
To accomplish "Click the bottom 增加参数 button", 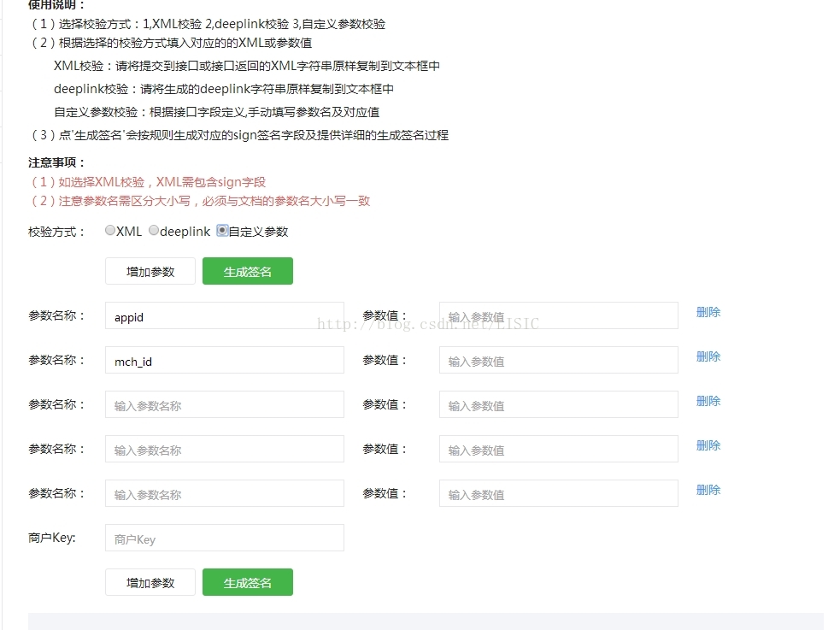I will 150,582.
